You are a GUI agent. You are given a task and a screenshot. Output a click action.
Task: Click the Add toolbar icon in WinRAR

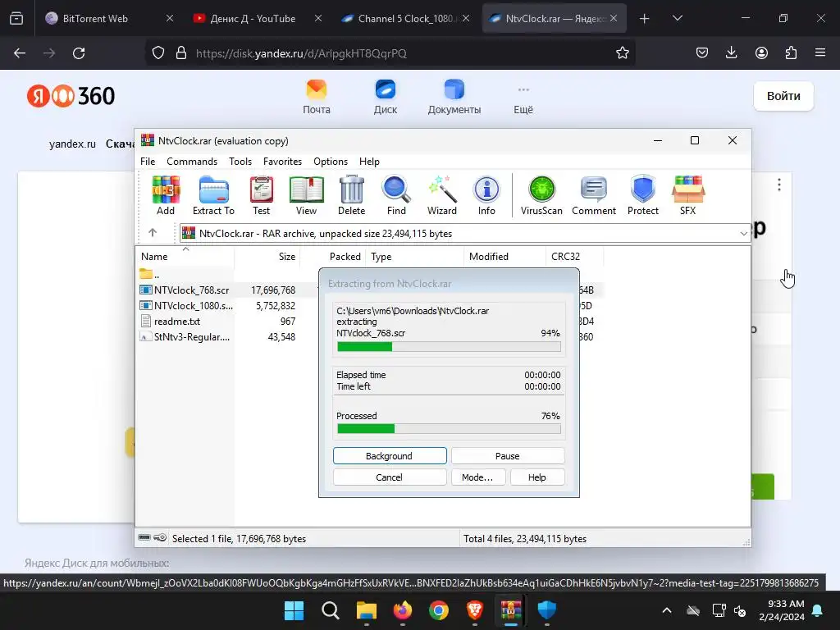166,195
